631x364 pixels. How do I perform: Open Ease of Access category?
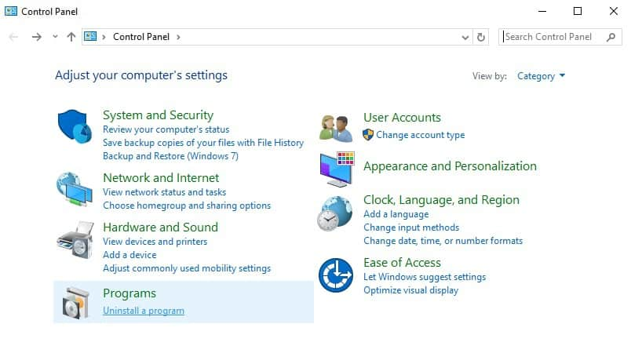(403, 263)
